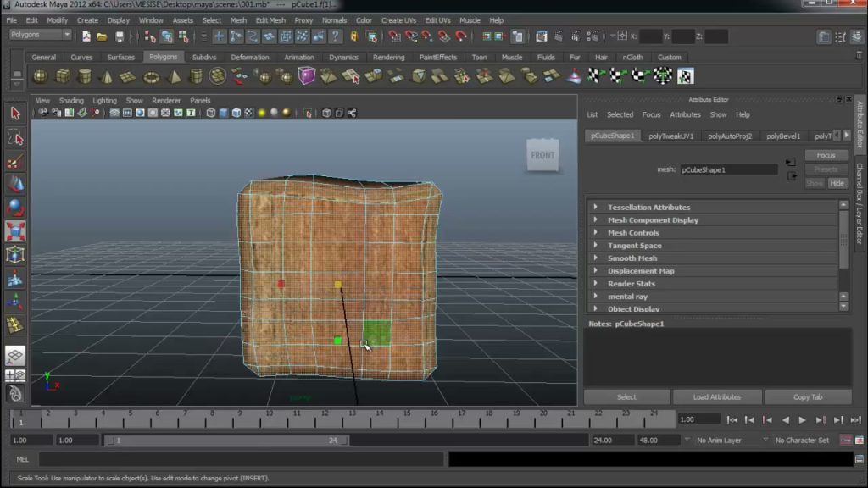Image resolution: width=868 pixels, height=488 pixels.
Task: Click the current frame field showing 1.00
Action: point(698,419)
